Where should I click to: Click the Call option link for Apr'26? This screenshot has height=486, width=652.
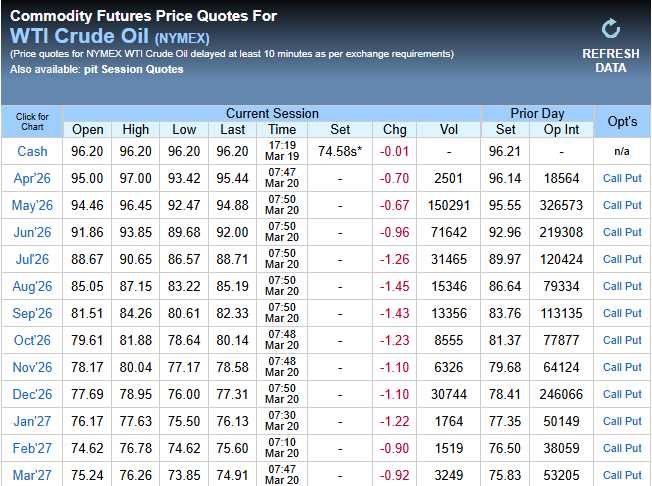click(x=612, y=178)
